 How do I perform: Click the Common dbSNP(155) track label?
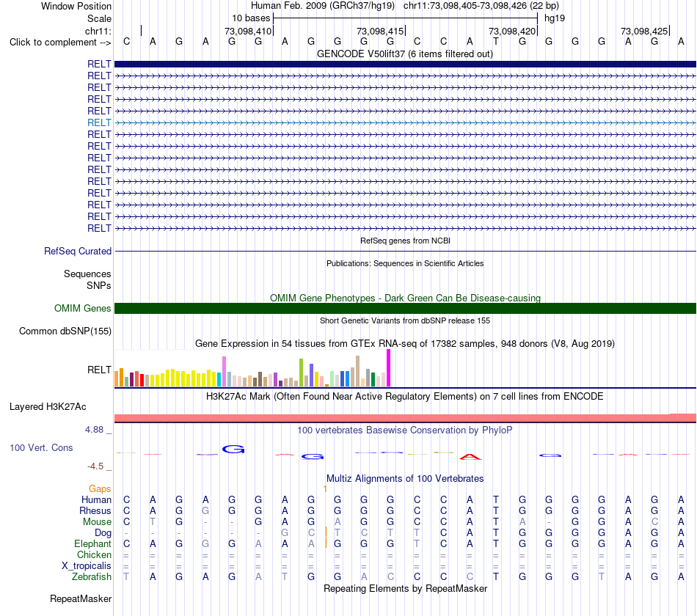(x=65, y=331)
